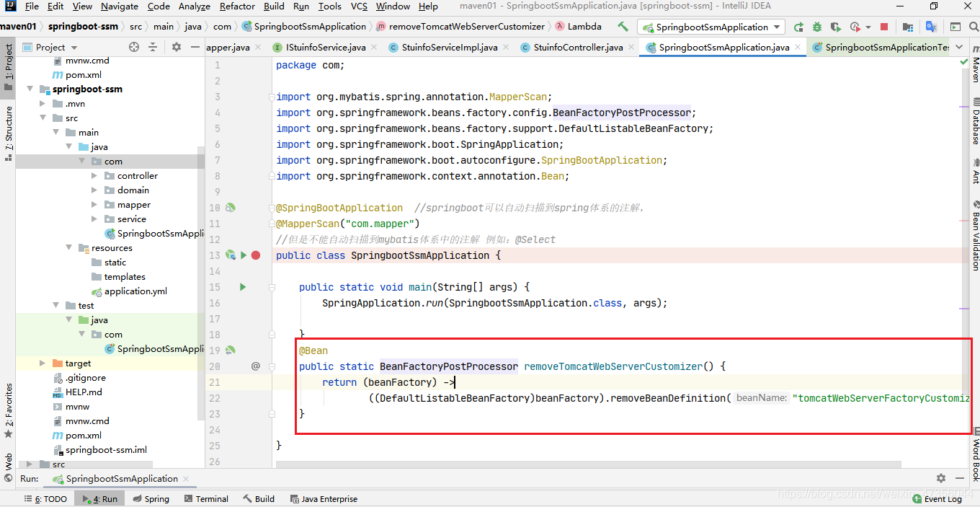Viewport: 980px width, 507px height.
Task: Switch to StuinfoServiceImpl.java tab
Action: pos(450,48)
